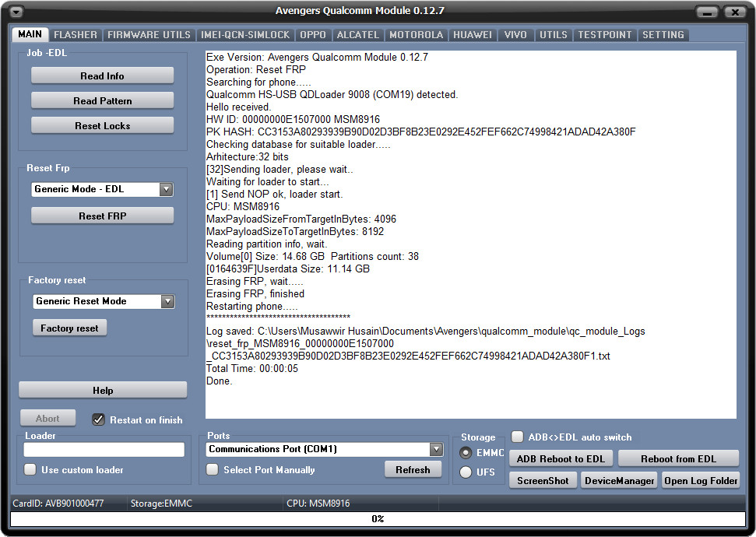Click the PK HASH line in log
Image resolution: width=756 pixels, height=537 pixels.
click(420, 132)
